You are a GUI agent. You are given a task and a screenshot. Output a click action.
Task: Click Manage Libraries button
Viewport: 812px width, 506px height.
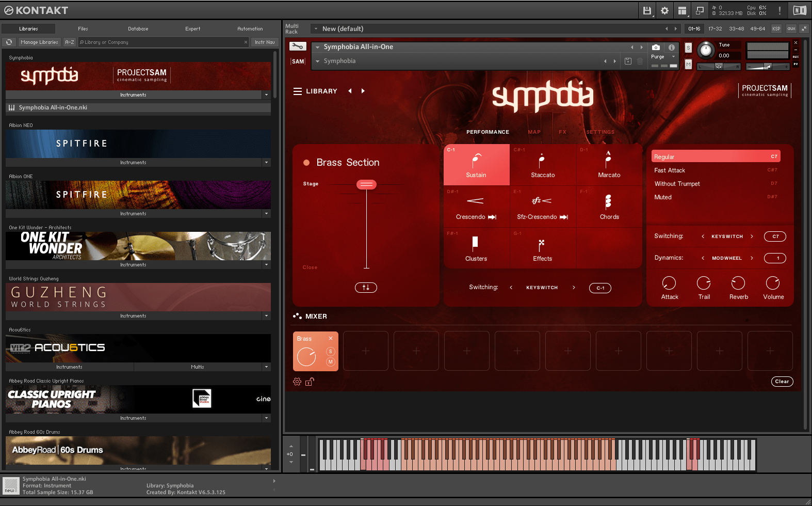point(39,42)
